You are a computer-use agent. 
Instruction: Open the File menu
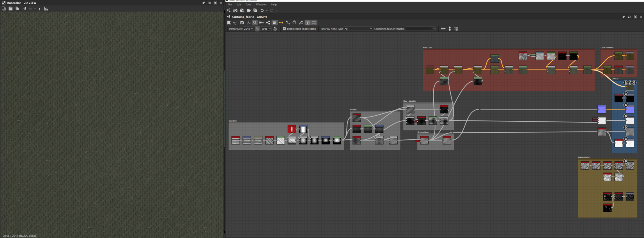[x=230, y=5]
